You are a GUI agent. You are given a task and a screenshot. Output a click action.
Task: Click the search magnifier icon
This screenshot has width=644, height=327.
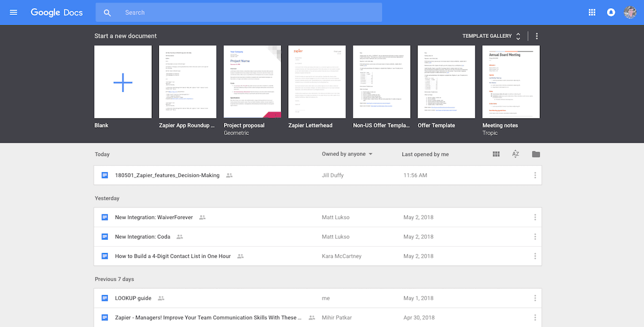coord(107,12)
